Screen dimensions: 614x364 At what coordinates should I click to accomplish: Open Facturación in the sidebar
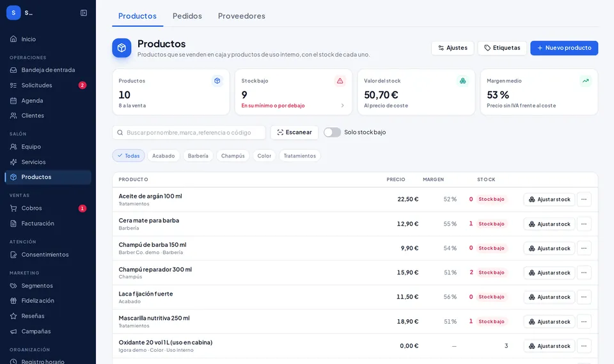[x=48, y=223]
